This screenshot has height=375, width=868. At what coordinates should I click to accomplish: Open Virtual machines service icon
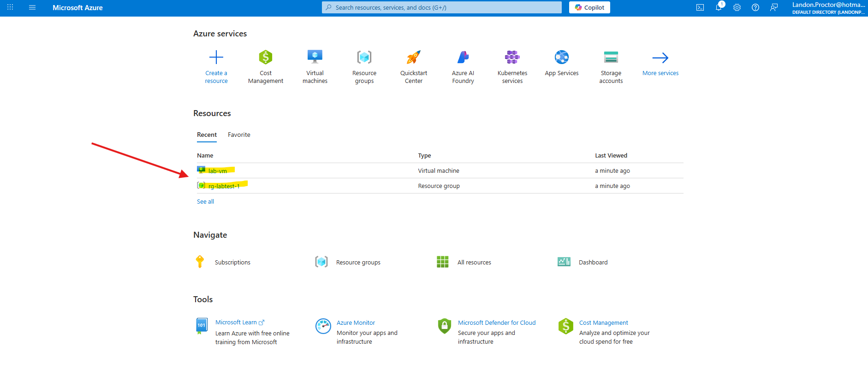pyautogui.click(x=315, y=58)
